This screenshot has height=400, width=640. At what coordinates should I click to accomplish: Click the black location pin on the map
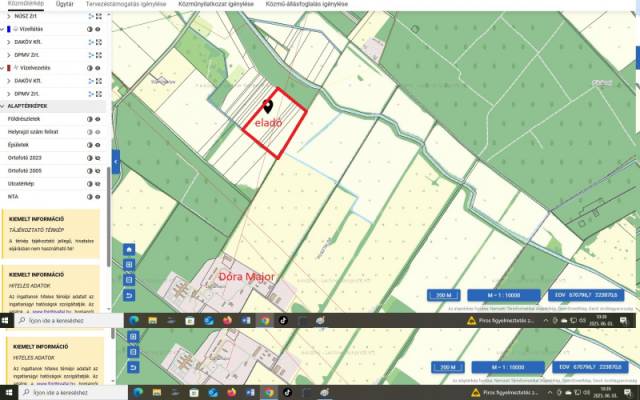(x=268, y=106)
